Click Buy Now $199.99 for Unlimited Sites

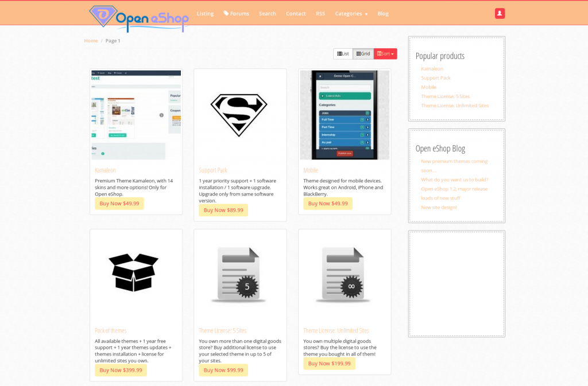click(x=329, y=364)
